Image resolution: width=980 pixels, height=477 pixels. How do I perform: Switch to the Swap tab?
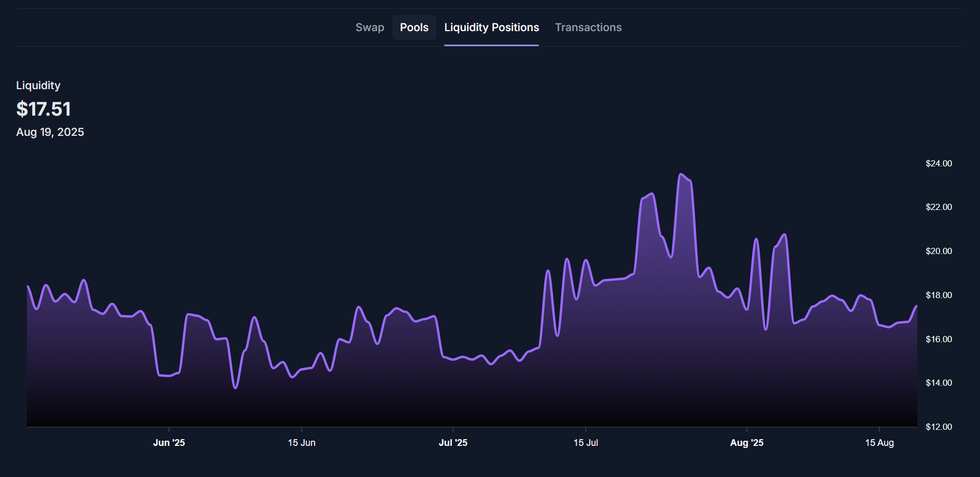370,27
